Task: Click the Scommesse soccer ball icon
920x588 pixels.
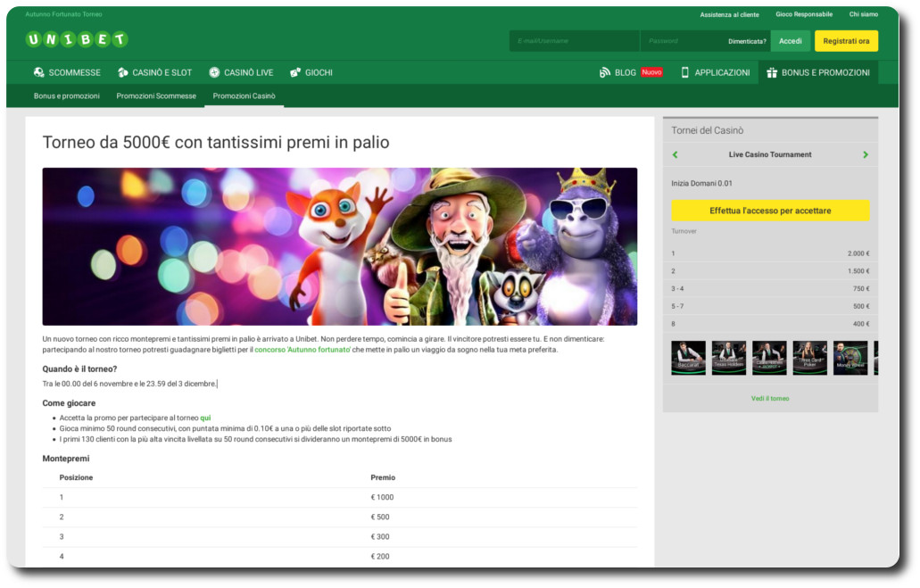Action: pyautogui.click(x=38, y=72)
